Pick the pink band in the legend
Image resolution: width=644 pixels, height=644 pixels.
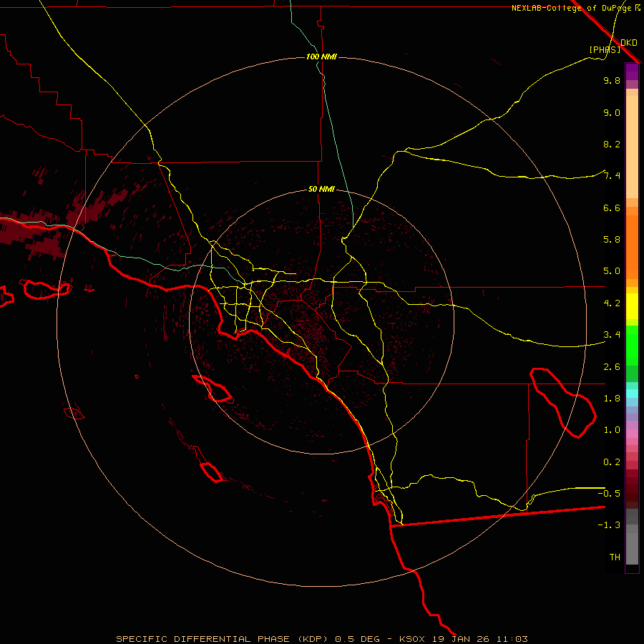(x=632, y=434)
